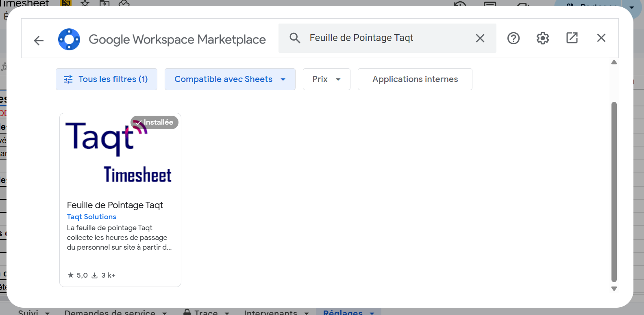Clear the search field with the X icon
Image resolution: width=644 pixels, height=315 pixels.
480,38
